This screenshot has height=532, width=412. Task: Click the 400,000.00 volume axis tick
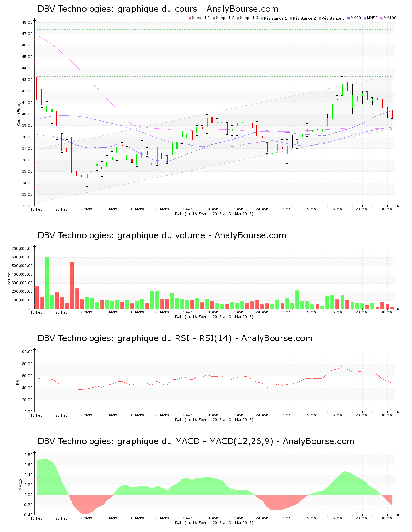22,275
